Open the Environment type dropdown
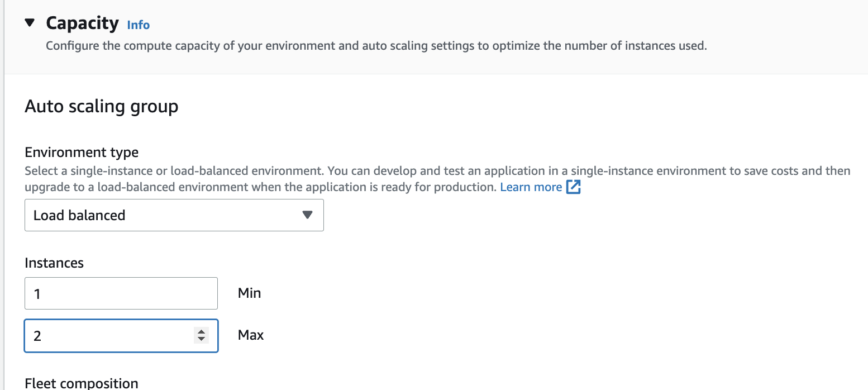 174,215
